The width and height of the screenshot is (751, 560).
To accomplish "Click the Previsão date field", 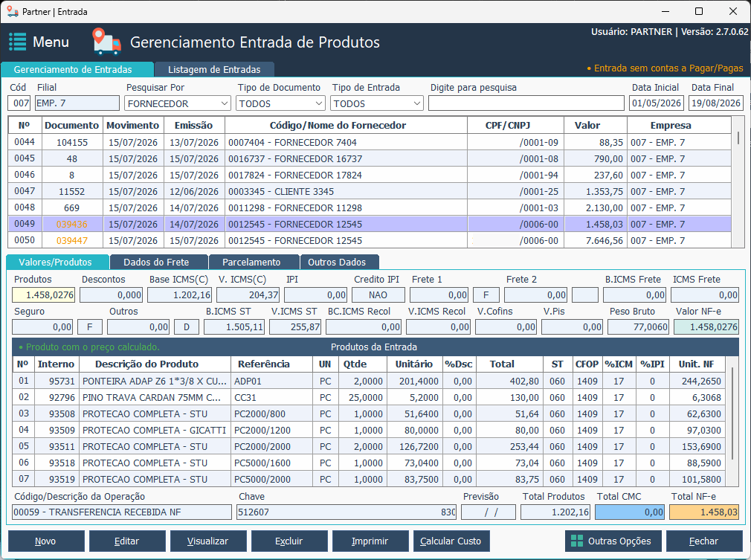I will (x=488, y=512).
